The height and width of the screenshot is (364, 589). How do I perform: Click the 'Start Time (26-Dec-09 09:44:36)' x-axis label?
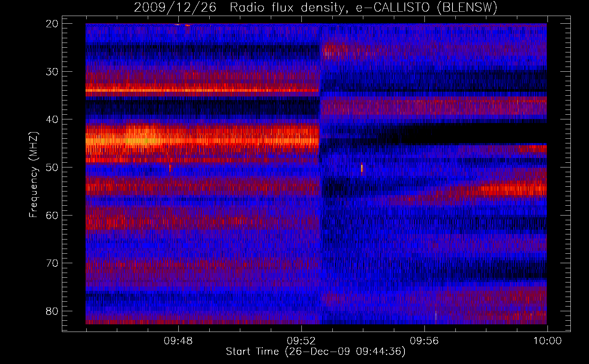pos(316,352)
